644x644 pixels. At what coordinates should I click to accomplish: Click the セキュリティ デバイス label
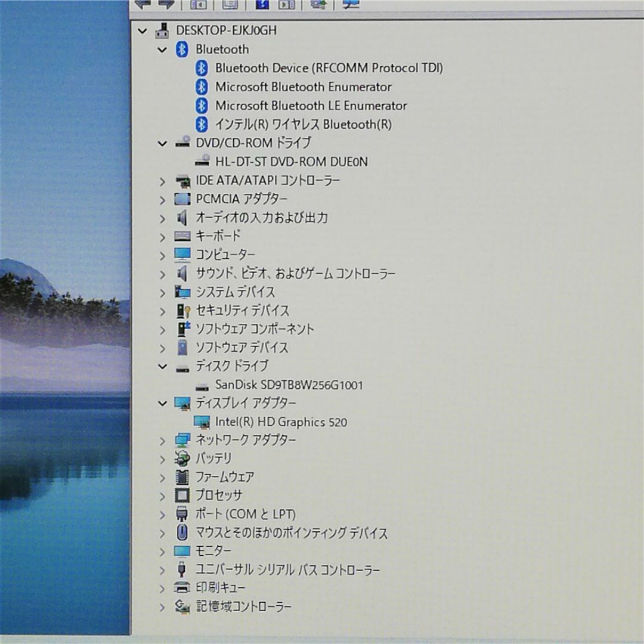click(x=242, y=311)
